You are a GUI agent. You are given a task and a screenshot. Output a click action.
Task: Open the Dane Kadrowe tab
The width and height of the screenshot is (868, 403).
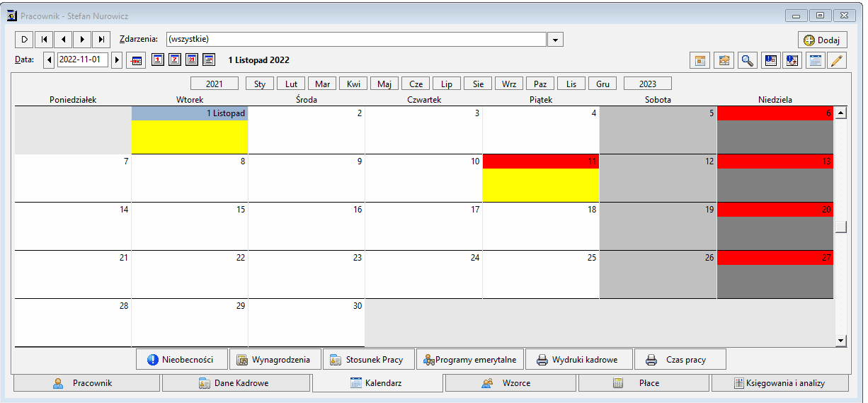pyautogui.click(x=236, y=383)
